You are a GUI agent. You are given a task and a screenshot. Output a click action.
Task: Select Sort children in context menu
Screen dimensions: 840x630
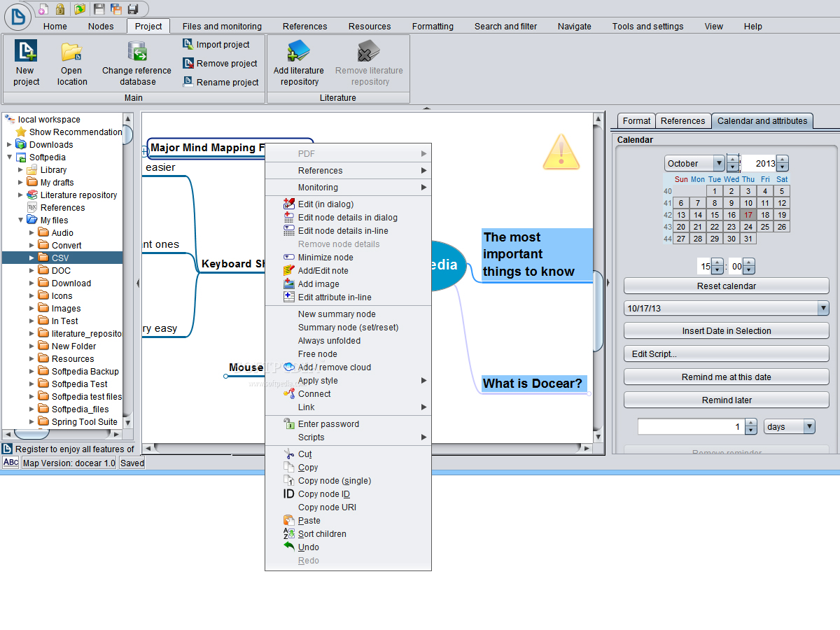coord(322,534)
